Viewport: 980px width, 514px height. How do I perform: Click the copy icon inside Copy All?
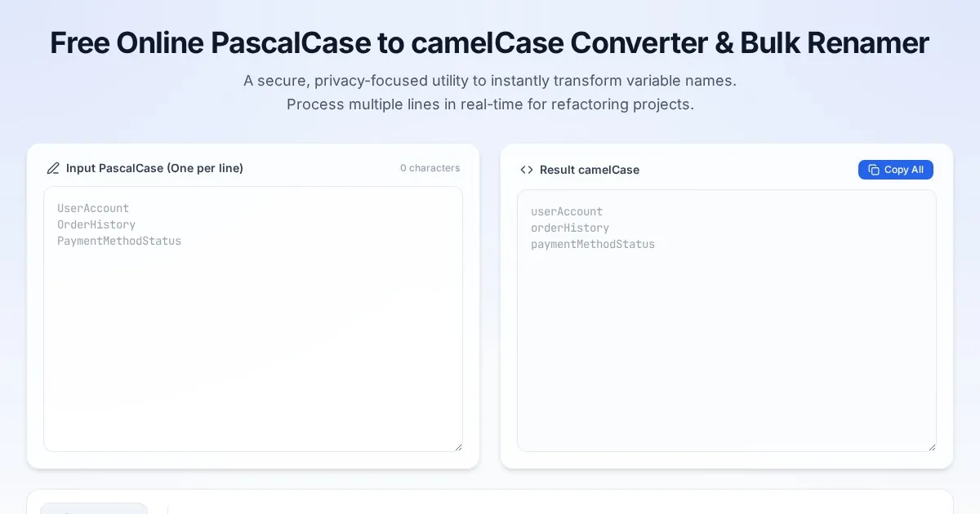874,170
